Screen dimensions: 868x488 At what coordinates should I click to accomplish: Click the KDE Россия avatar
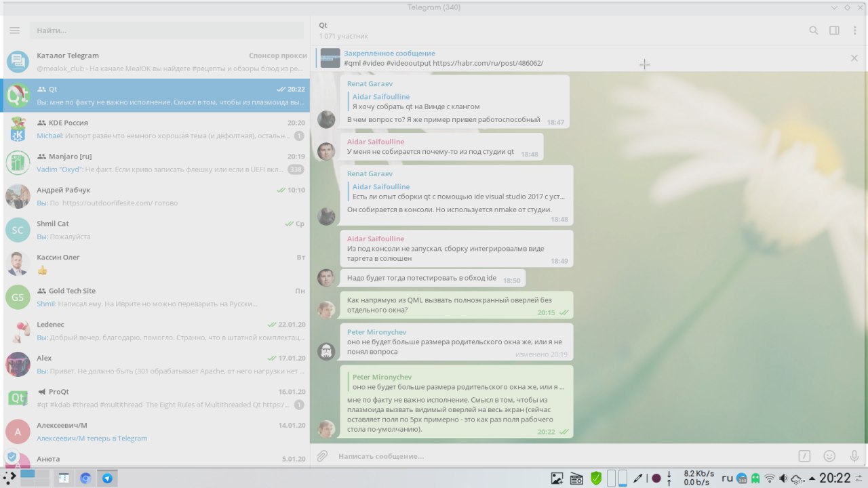(x=18, y=129)
